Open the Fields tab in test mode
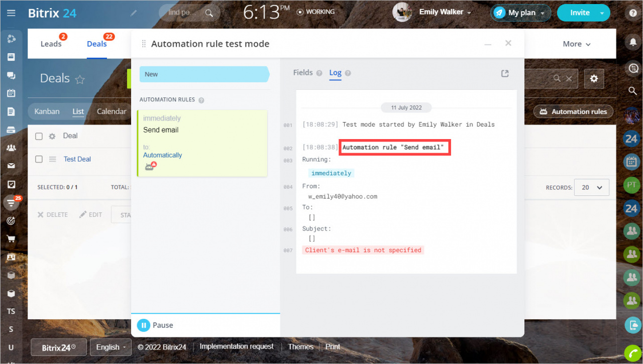Screen dimensions: 643x364 303,73
